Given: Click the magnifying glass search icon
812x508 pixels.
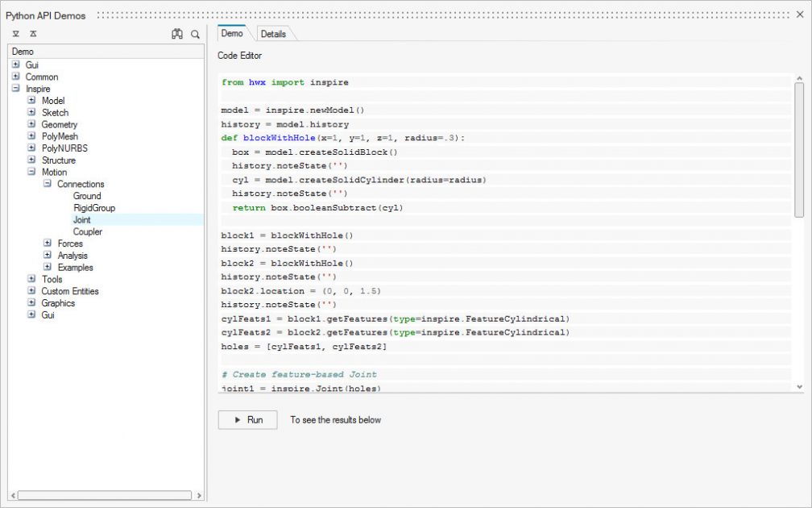Looking at the screenshot, I should 195,34.
